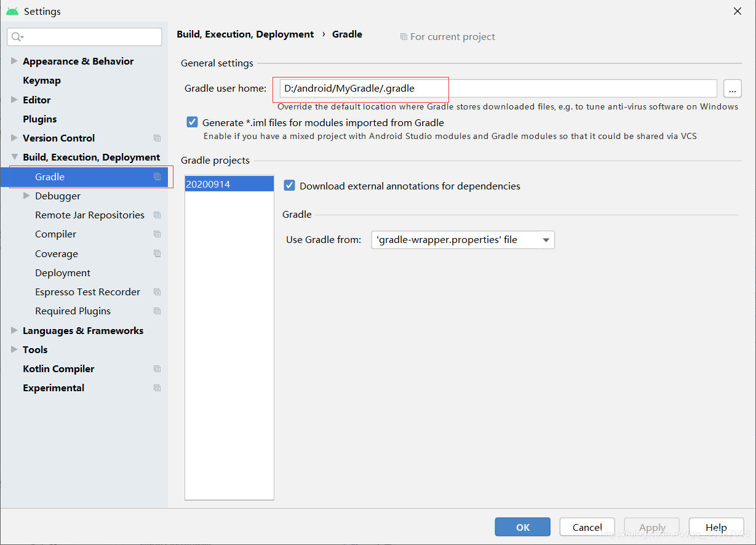Open Coverage settings page
Screen dimensions: 756x545
[x=57, y=253]
